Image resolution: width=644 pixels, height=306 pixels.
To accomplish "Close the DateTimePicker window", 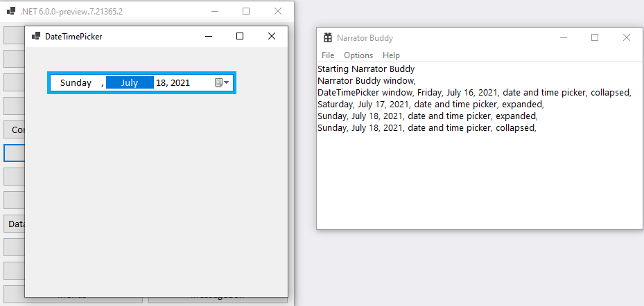I will click(x=272, y=36).
